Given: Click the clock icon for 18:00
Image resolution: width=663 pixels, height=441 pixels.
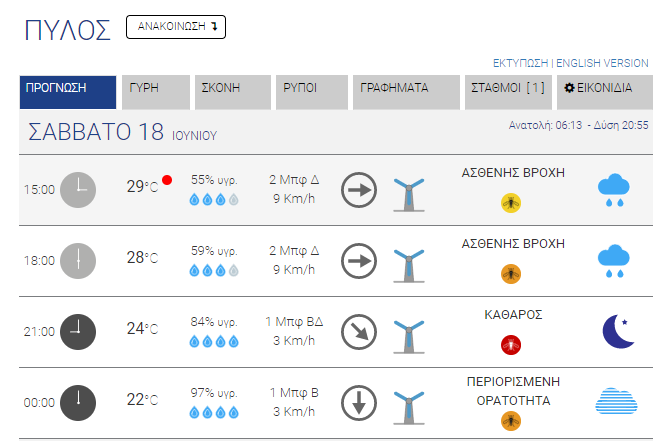Looking at the screenshot, I should [x=78, y=261].
